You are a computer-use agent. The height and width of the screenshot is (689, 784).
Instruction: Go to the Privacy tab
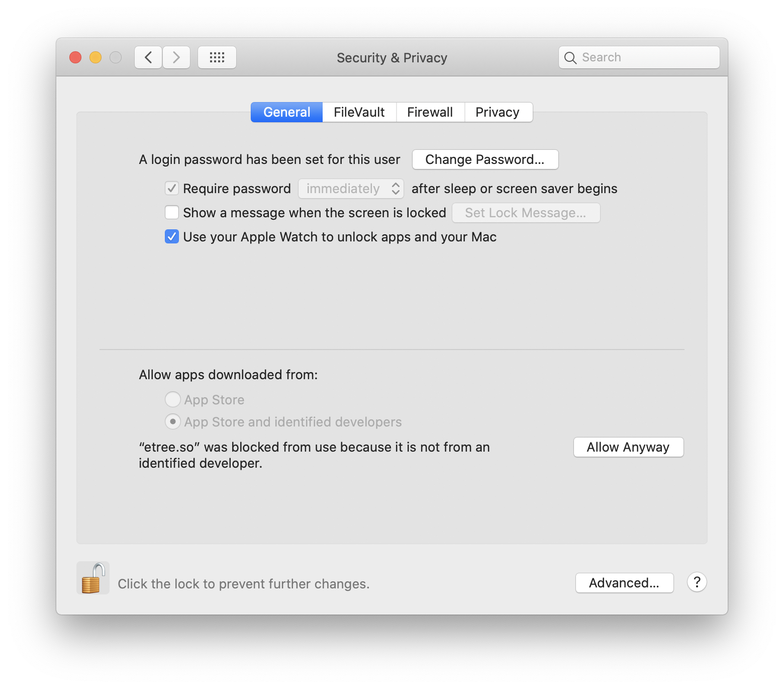tap(498, 112)
